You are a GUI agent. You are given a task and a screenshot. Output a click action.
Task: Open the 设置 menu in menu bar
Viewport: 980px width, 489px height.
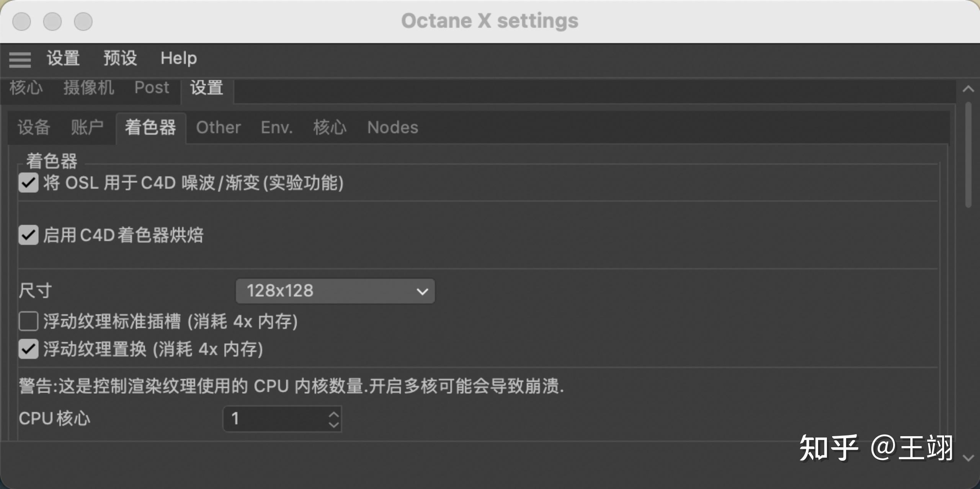pos(63,59)
